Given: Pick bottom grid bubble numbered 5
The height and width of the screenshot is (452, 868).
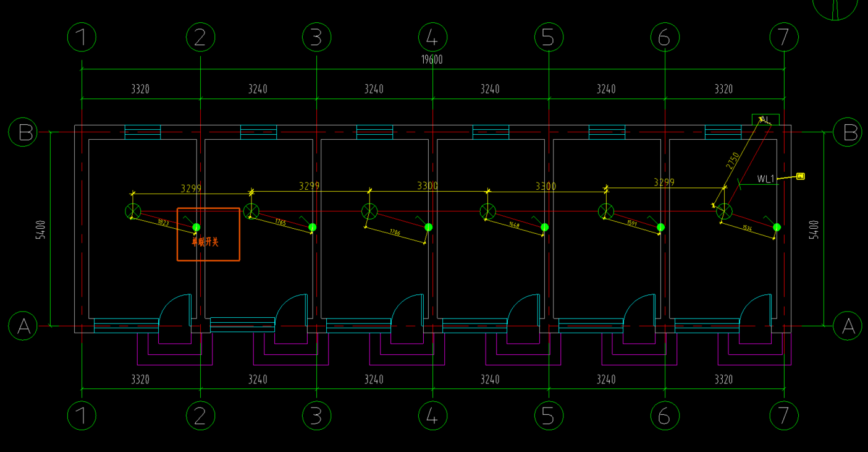Looking at the screenshot, I should (x=549, y=416).
